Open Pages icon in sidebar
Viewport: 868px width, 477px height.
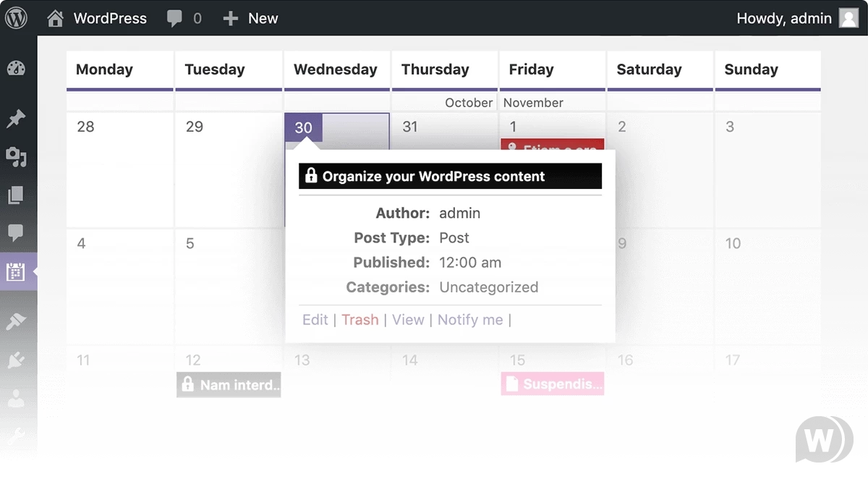point(16,195)
